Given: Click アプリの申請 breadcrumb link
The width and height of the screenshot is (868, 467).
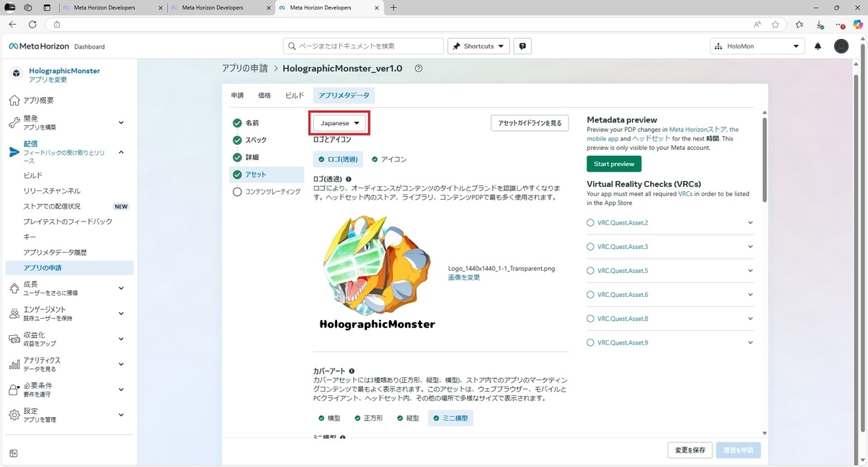Looking at the screenshot, I should [244, 68].
